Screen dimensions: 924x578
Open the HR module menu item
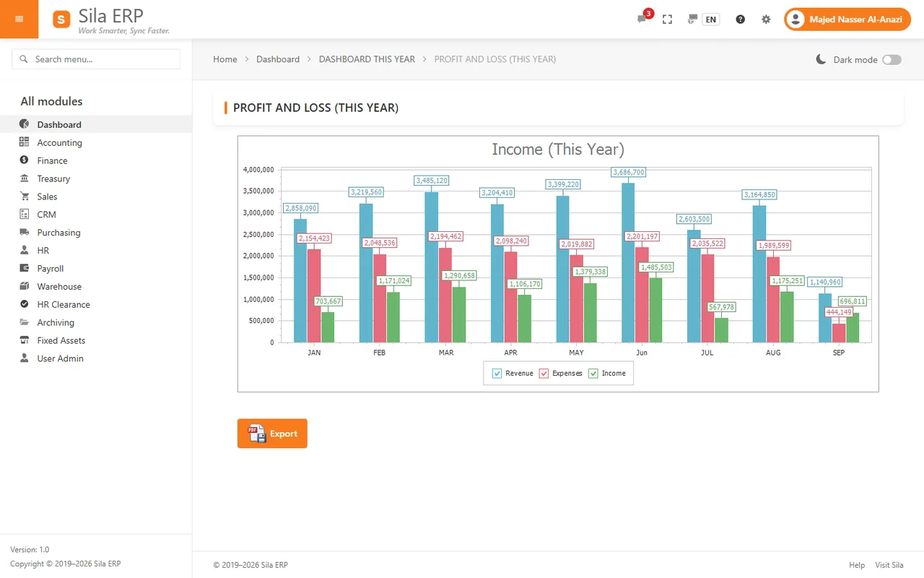[96, 251]
